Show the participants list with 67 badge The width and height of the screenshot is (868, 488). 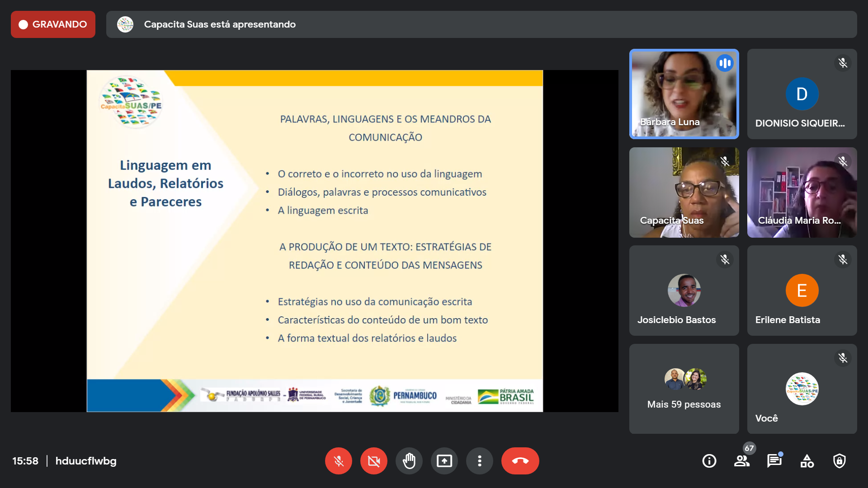click(741, 461)
